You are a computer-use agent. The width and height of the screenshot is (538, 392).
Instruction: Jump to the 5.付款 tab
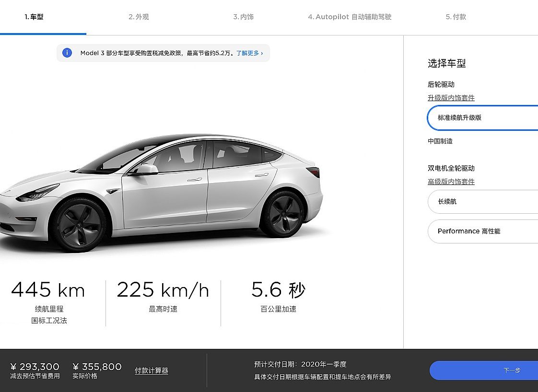(x=456, y=17)
